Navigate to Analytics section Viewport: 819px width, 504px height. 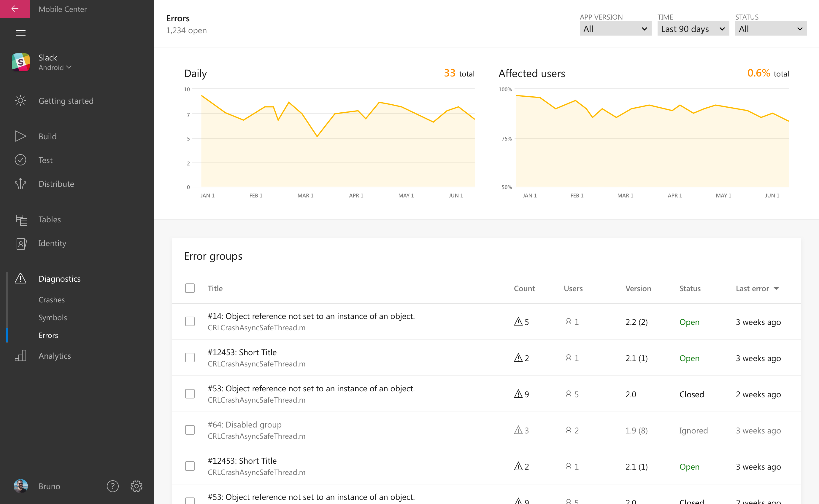click(x=54, y=355)
